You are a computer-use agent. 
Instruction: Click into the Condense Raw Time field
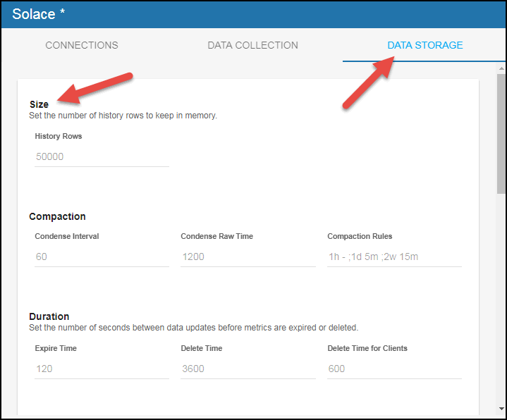248,257
